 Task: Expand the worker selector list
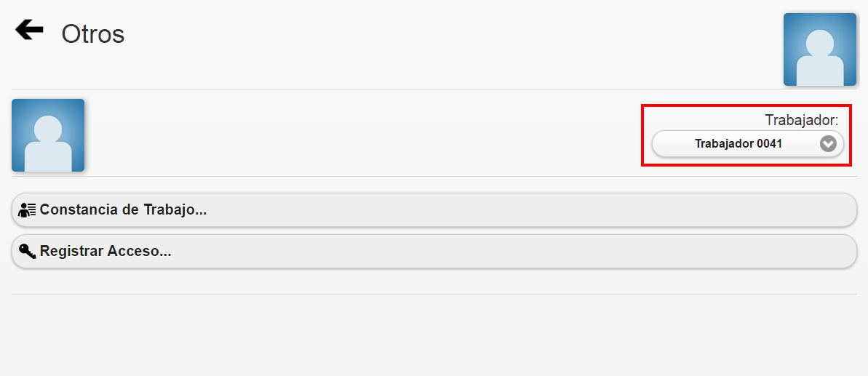point(747,144)
